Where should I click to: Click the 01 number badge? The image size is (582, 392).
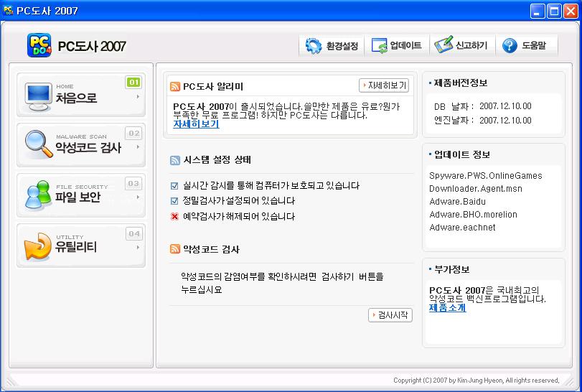coord(133,83)
